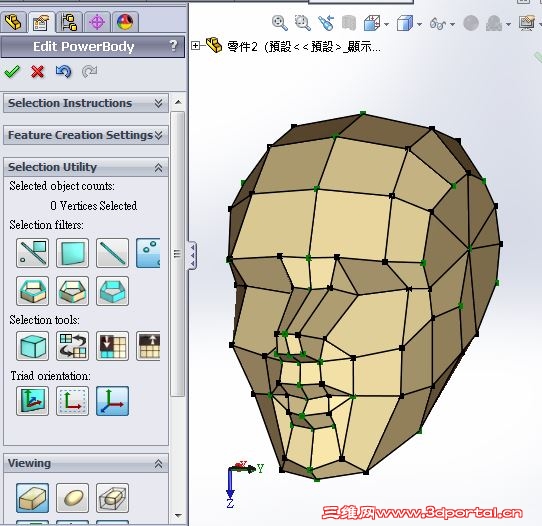Expand the Feature Creation Settings section

(86, 135)
